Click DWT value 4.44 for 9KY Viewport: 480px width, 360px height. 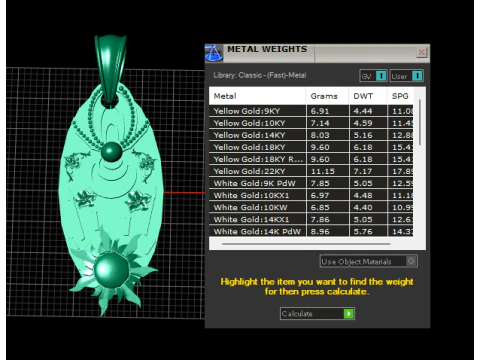363,111
